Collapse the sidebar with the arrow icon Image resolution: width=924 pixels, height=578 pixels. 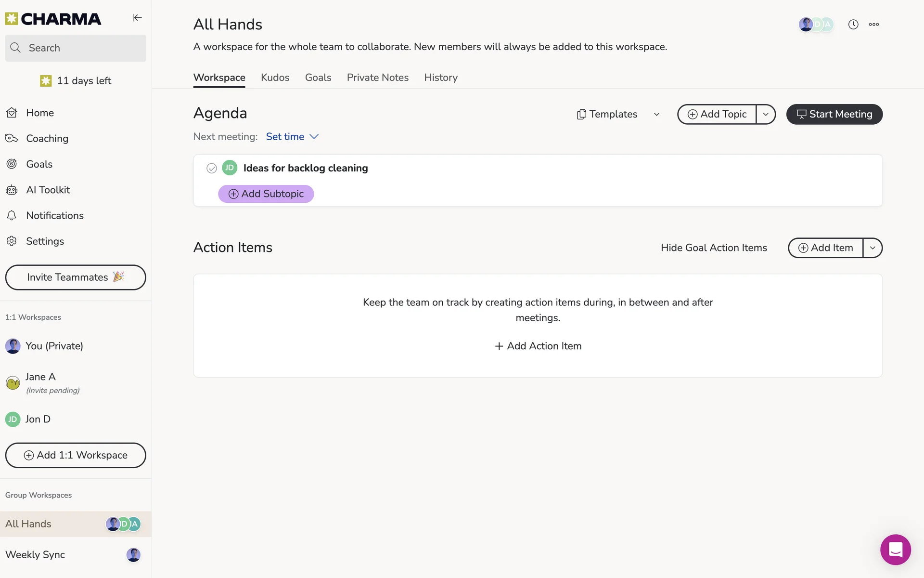[137, 18]
